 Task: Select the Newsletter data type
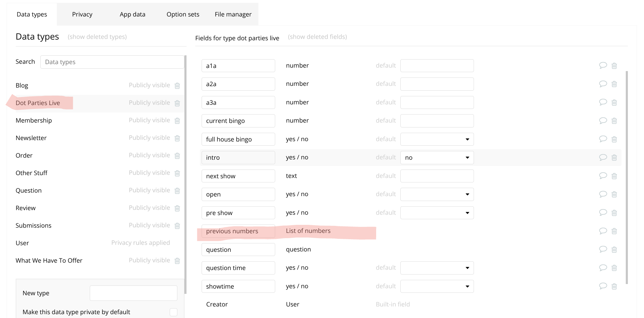coord(31,138)
